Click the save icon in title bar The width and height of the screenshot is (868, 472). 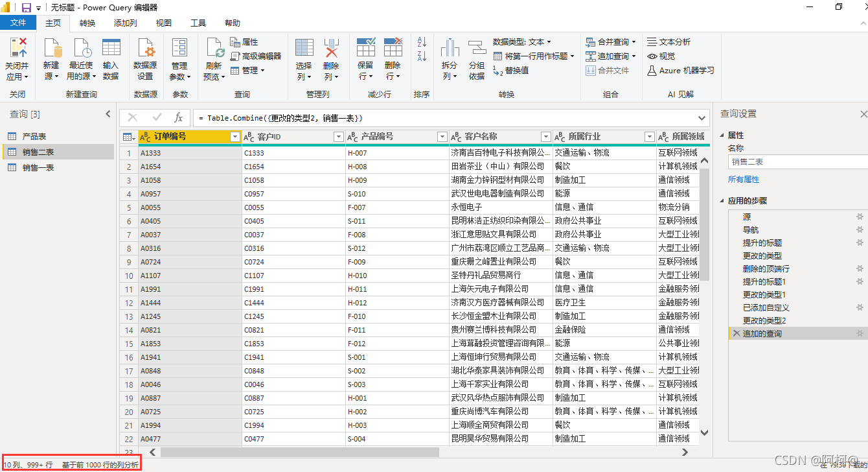(27, 7)
